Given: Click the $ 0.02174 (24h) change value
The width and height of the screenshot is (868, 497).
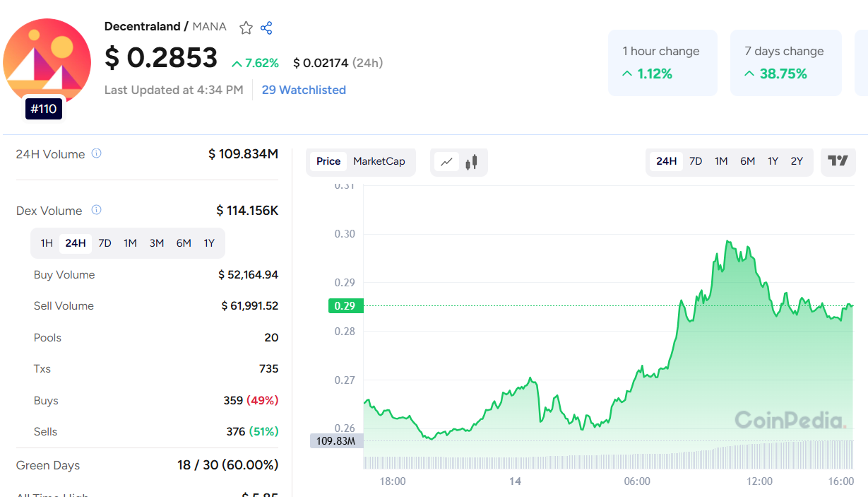Looking at the screenshot, I should (338, 63).
